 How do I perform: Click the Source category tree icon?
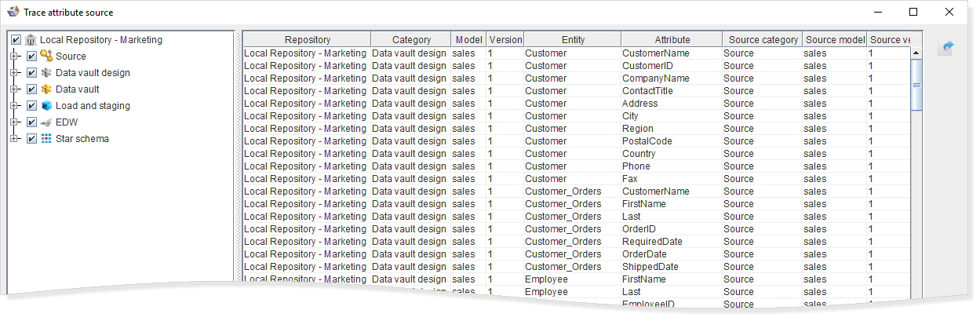46,57
